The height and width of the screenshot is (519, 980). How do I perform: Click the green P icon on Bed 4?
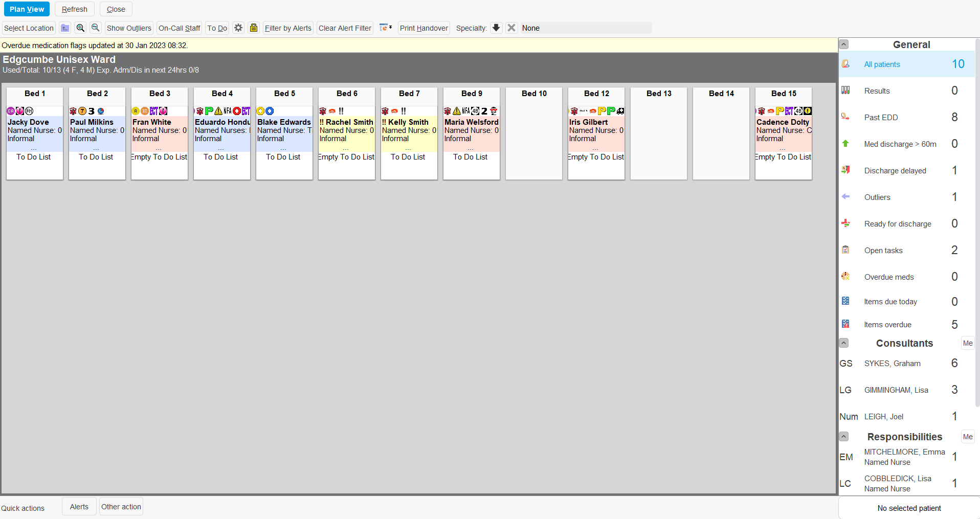click(209, 111)
